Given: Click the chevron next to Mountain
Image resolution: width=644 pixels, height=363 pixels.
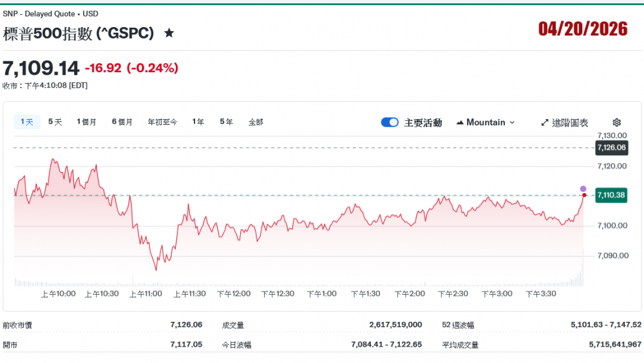Looking at the screenshot, I should pos(512,122).
